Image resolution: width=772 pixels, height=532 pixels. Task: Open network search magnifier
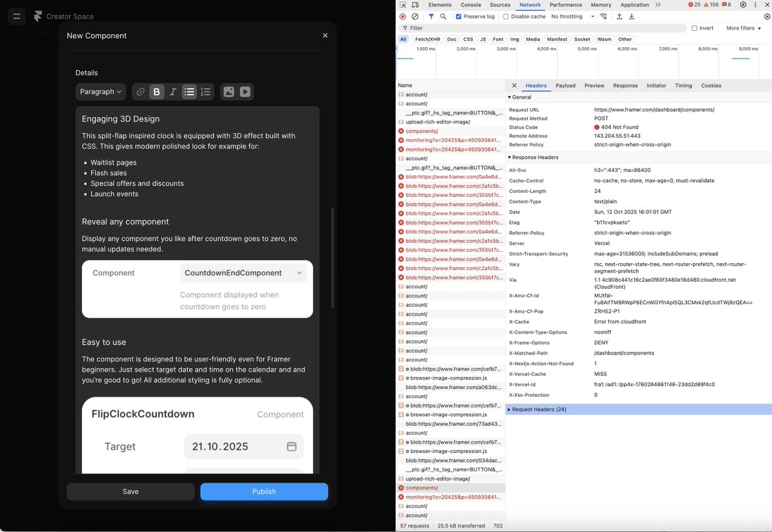coord(443,16)
